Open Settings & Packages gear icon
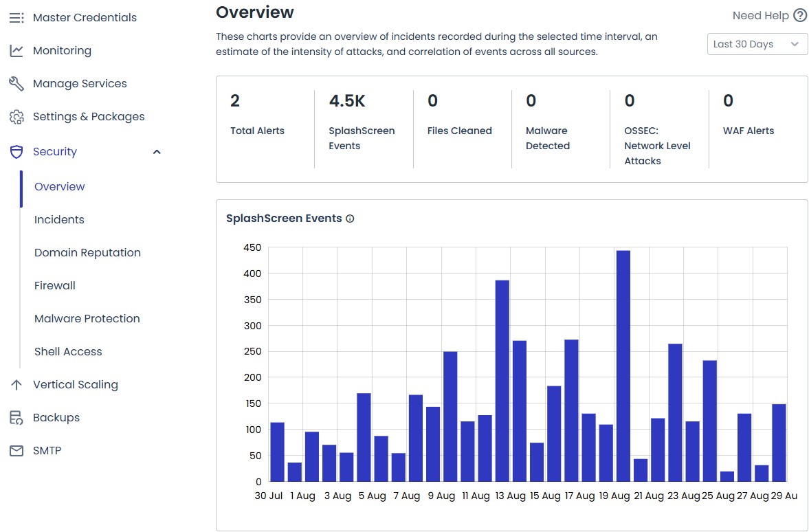Image resolution: width=809 pixels, height=532 pixels. tap(16, 116)
